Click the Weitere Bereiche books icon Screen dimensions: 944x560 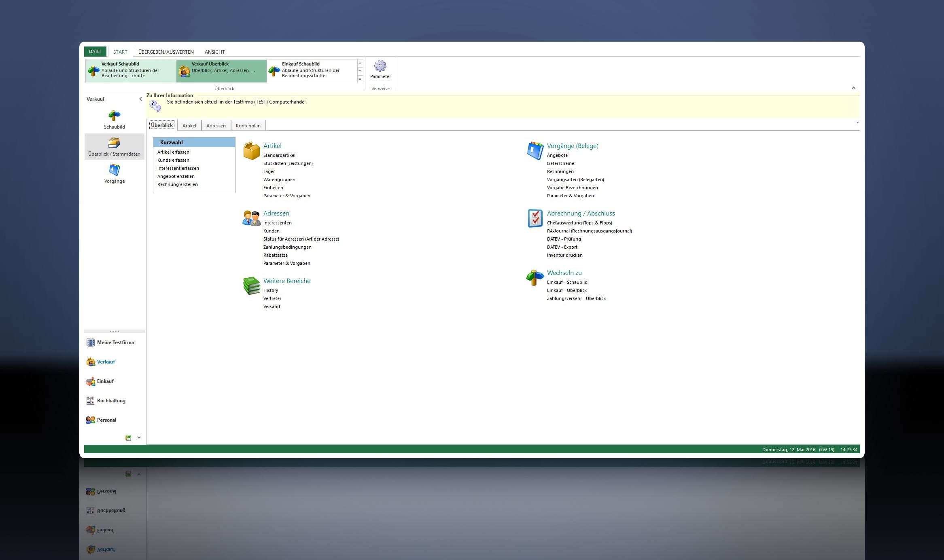tap(251, 286)
